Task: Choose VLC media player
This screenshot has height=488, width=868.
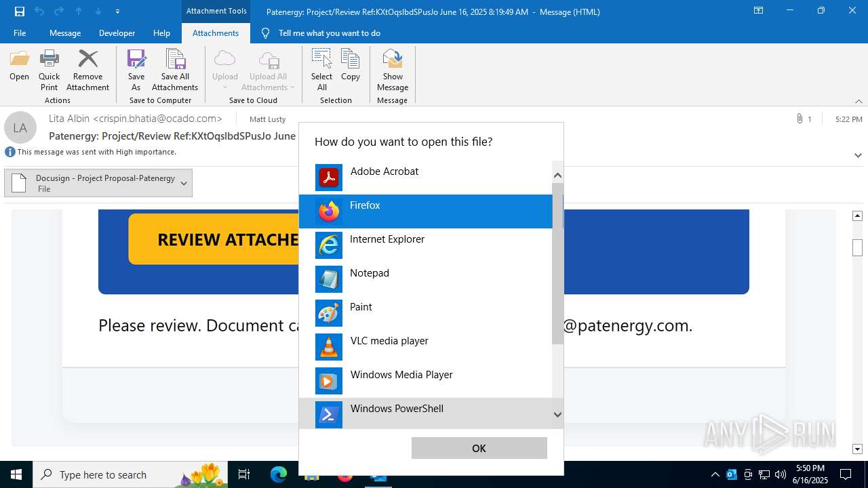Action: pyautogui.click(x=426, y=347)
